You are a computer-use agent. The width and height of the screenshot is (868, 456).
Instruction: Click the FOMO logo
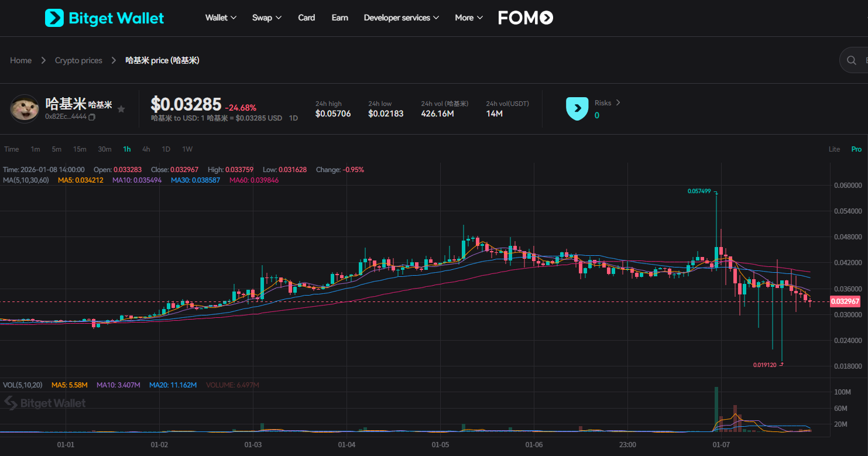pos(525,18)
